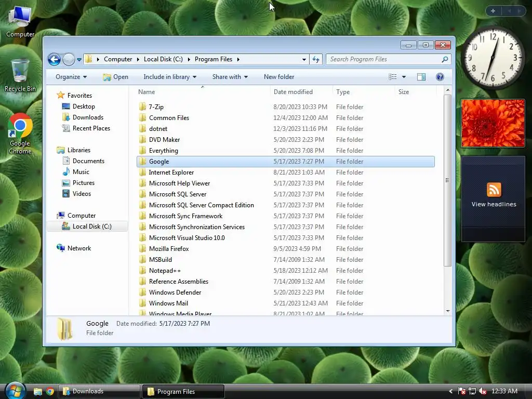Screen dimensions: 532x399
Task: Select the dotnet folder
Action: [158, 129]
